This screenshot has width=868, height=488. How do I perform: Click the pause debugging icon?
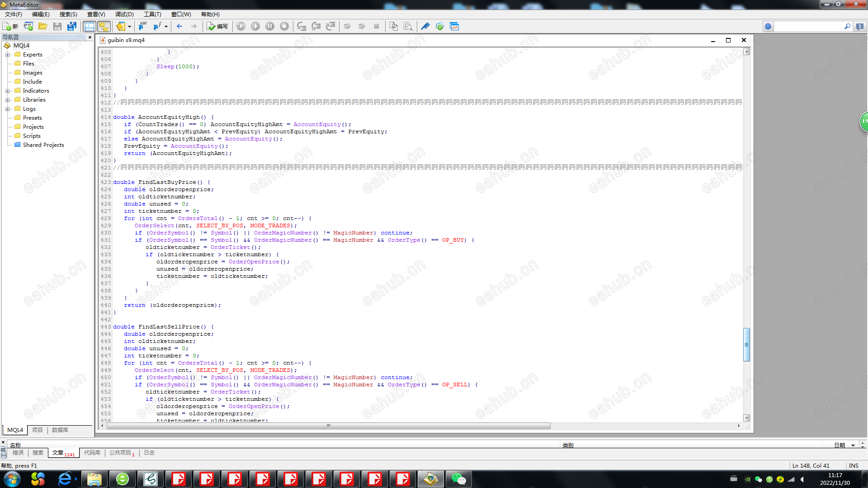(x=270, y=26)
